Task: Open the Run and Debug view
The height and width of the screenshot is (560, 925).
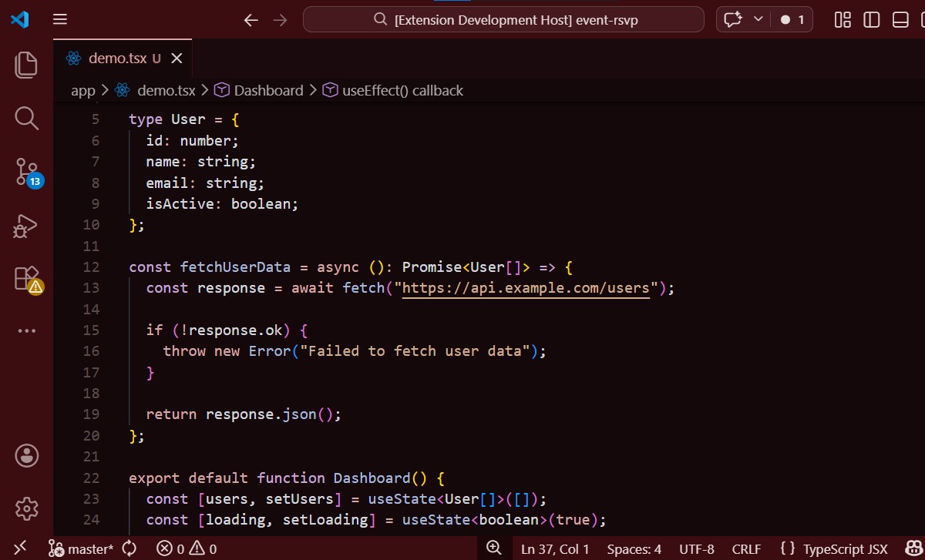Action: tap(26, 226)
